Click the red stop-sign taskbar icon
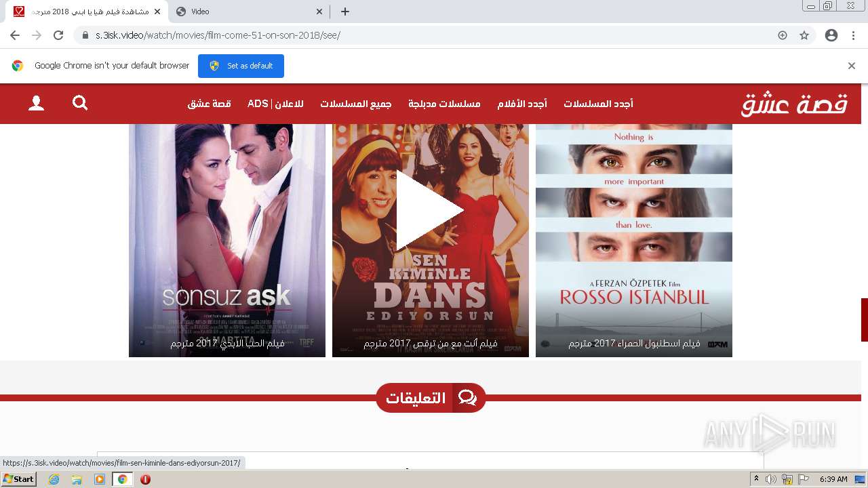The width and height of the screenshot is (868, 488). [x=145, y=479]
